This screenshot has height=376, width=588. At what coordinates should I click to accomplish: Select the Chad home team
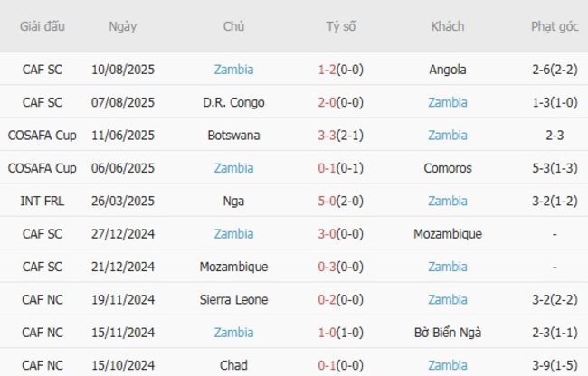[233, 365]
